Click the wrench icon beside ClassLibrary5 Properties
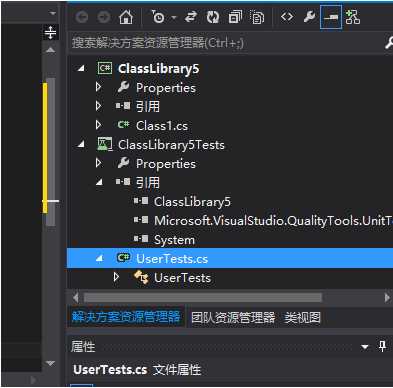 point(123,87)
